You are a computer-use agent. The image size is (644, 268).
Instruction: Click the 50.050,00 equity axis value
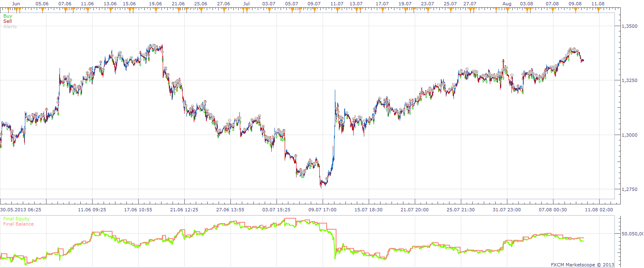pyautogui.click(x=632, y=234)
